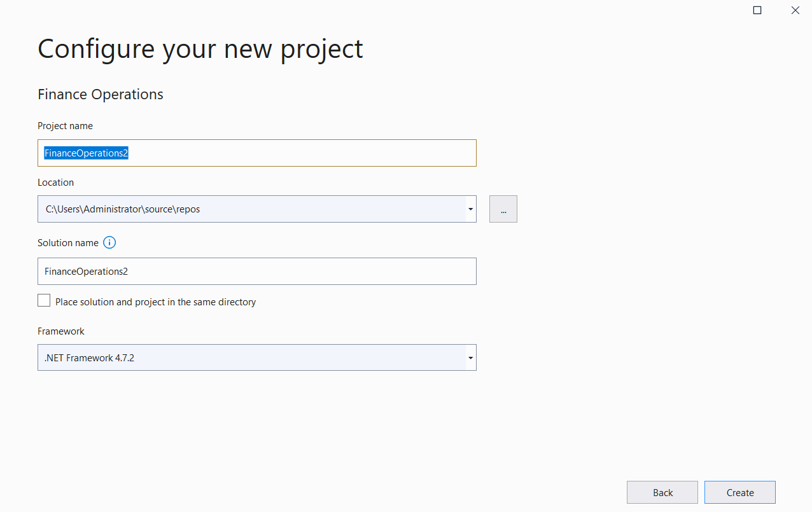
Task: Click the Location path text box
Action: (x=251, y=209)
